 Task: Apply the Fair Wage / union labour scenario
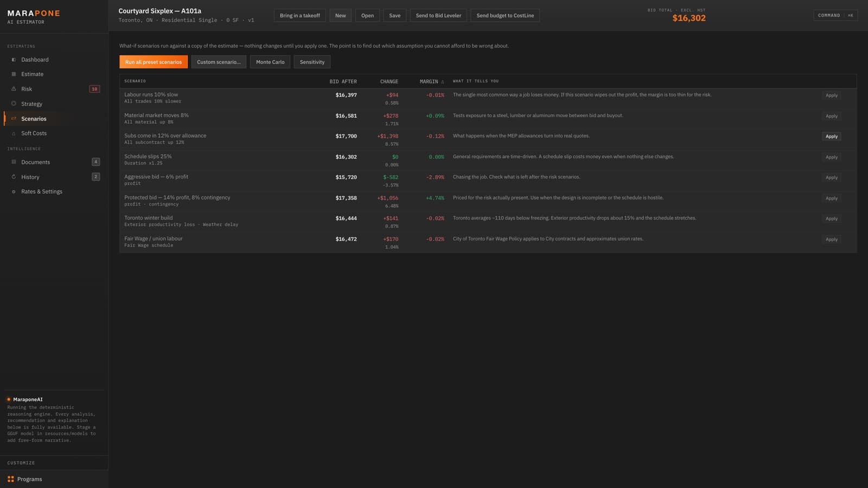click(832, 239)
